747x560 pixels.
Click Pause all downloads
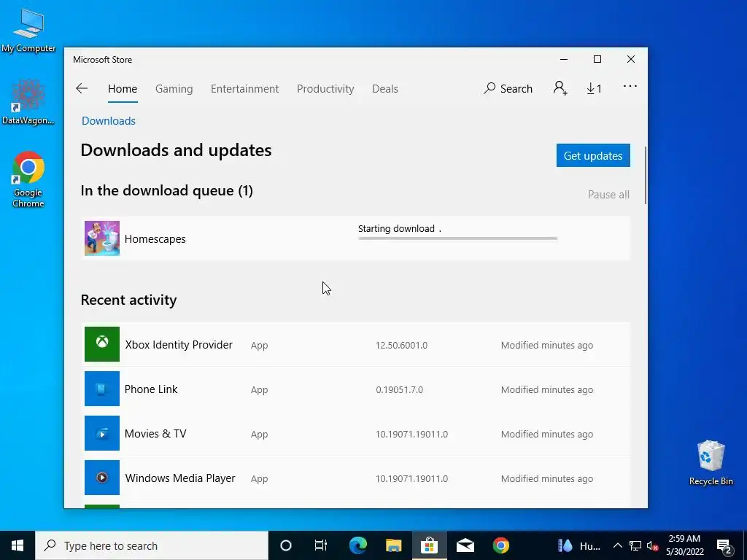pyautogui.click(x=608, y=194)
